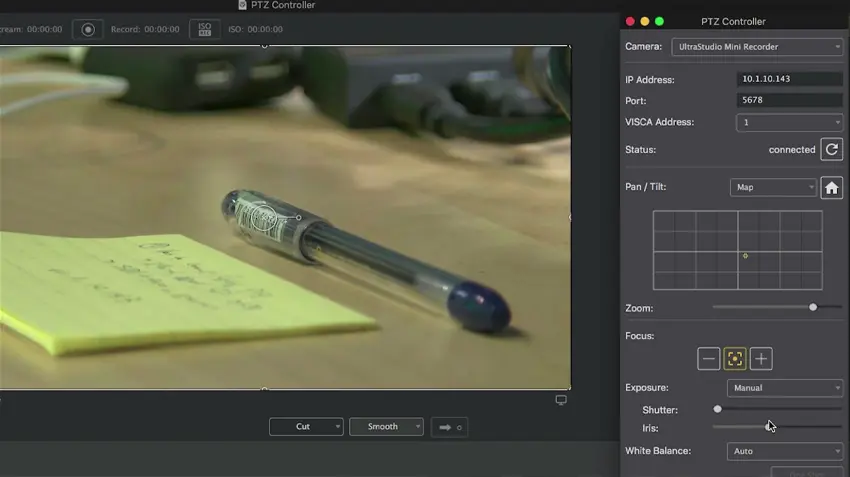Open the Cut transition dropdown
850x477 pixels.
point(306,427)
